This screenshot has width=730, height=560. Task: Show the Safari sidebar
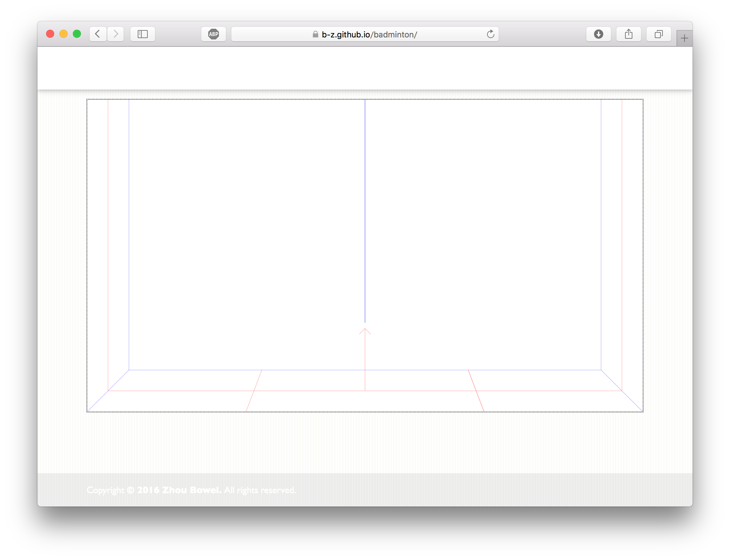tap(143, 34)
